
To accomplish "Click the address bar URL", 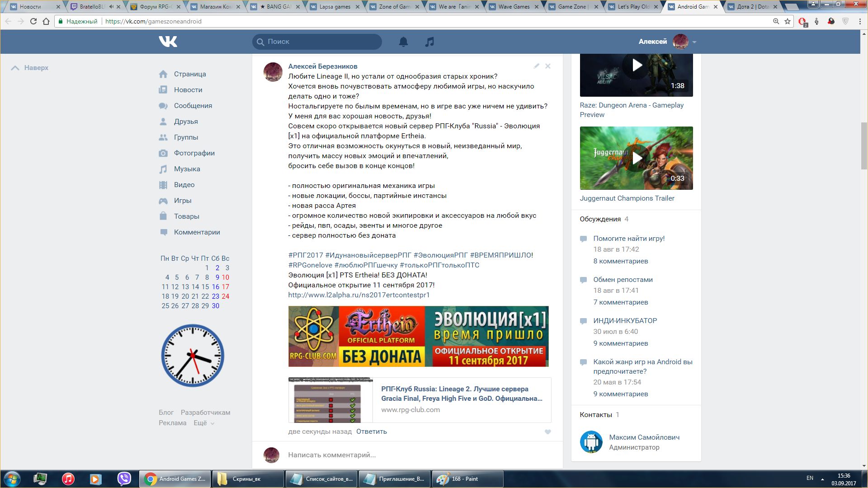I will [x=153, y=21].
